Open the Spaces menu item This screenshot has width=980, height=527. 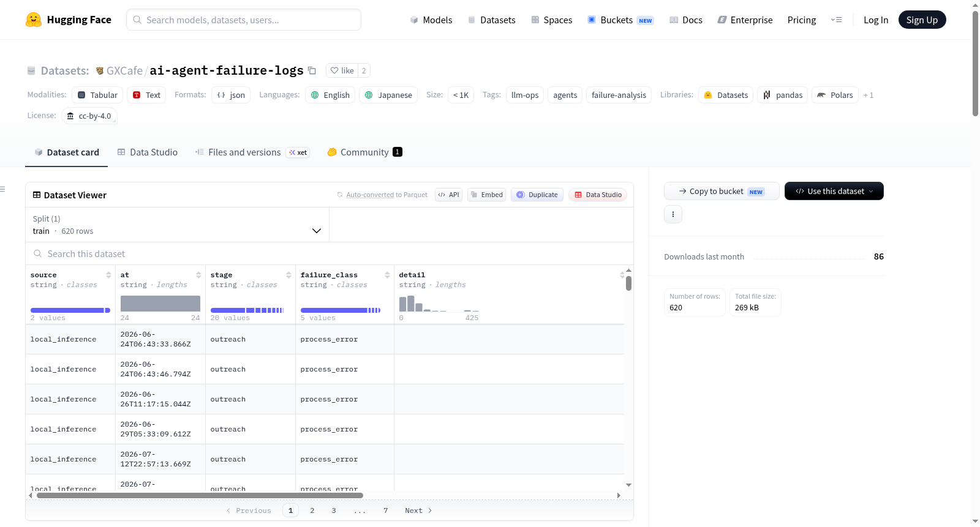(x=551, y=20)
